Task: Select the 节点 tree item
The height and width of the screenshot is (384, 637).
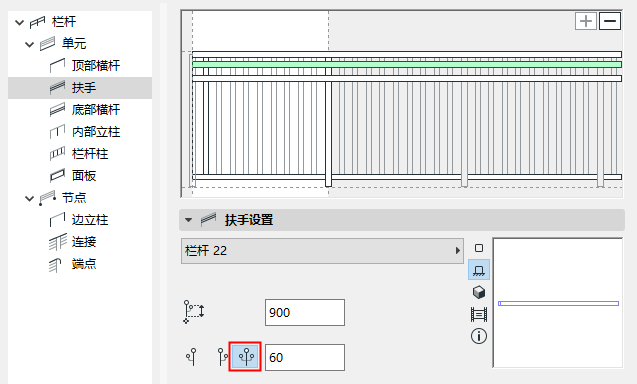Action: [x=74, y=198]
